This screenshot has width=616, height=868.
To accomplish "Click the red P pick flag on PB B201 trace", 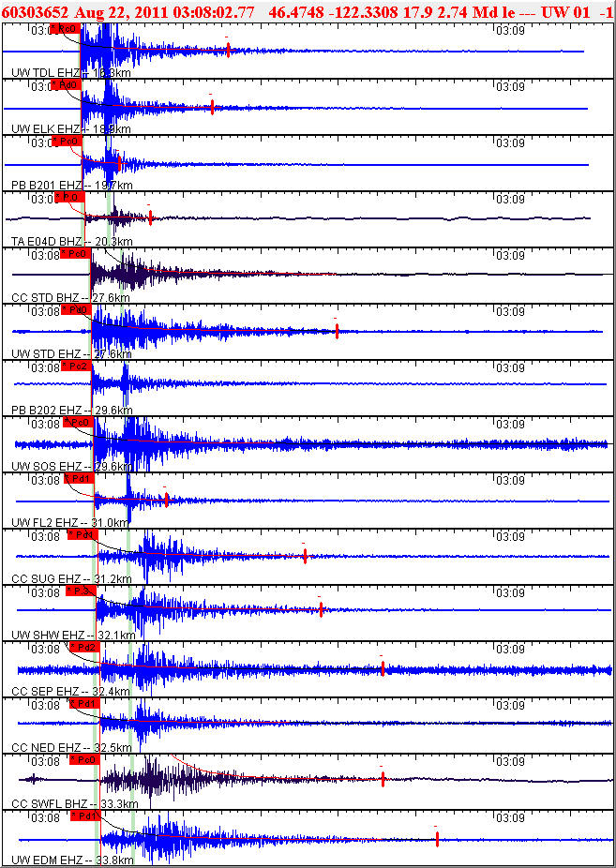I will (67, 142).
